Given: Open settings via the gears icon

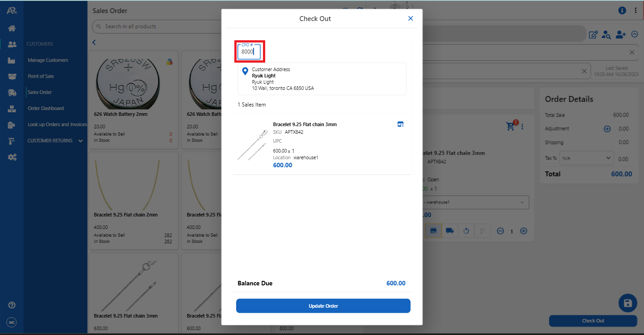Looking at the screenshot, I should [x=12, y=157].
